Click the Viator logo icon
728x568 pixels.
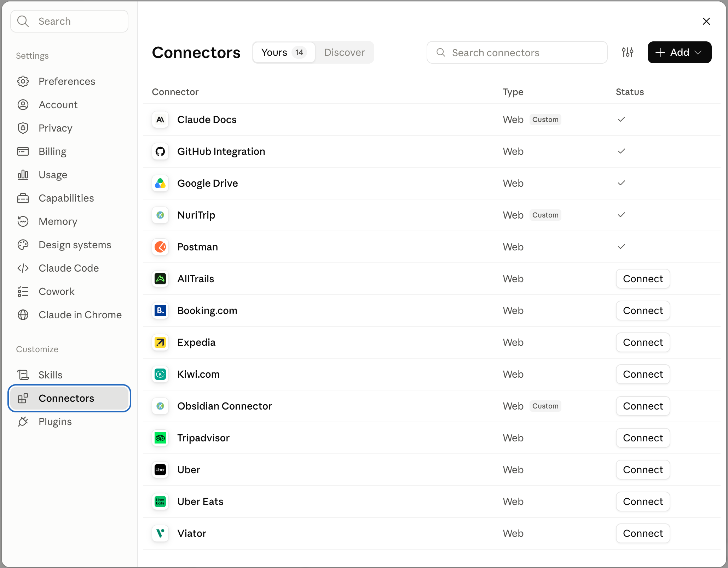coord(160,533)
